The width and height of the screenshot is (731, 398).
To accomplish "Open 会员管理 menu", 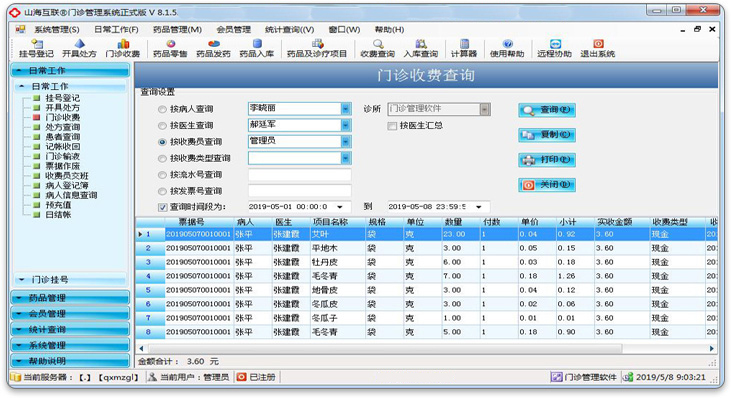I will coord(234,30).
